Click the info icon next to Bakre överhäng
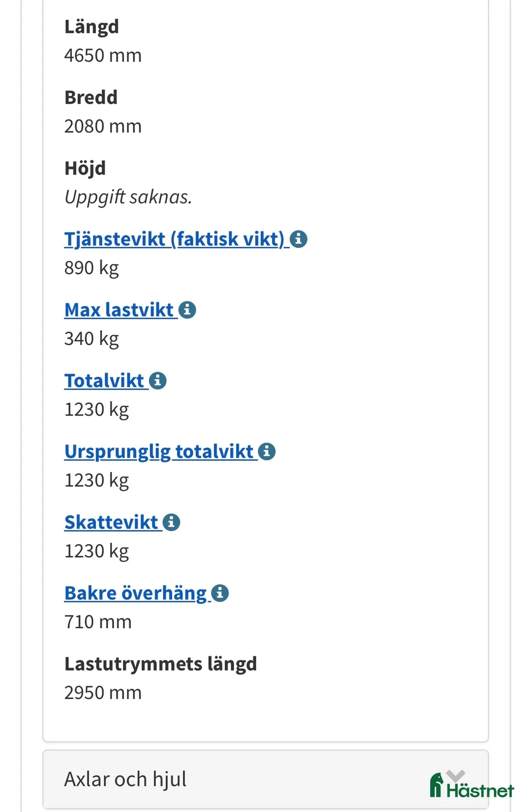 pos(221,593)
